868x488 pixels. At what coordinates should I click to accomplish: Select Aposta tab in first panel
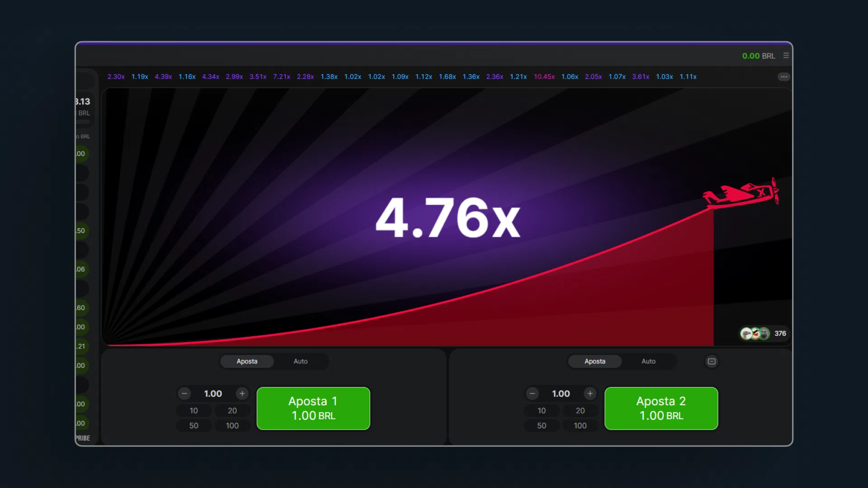pyautogui.click(x=247, y=361)
